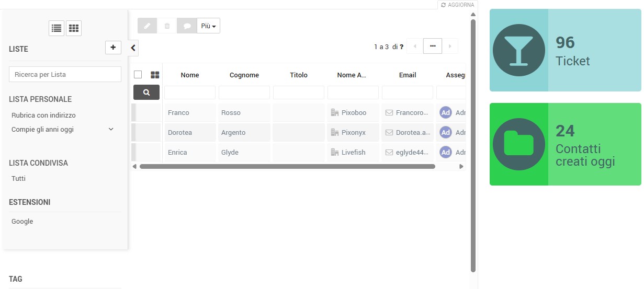Image resolution: width=644 pixels, height=289 pixels.
Task: Open the Rubrica con indirizzo list
Action: coord(43,115)
